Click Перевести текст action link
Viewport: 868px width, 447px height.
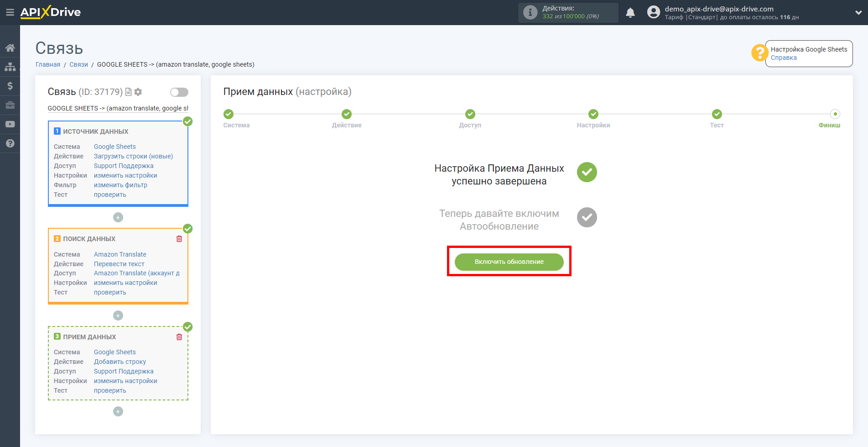coord(119,264)
